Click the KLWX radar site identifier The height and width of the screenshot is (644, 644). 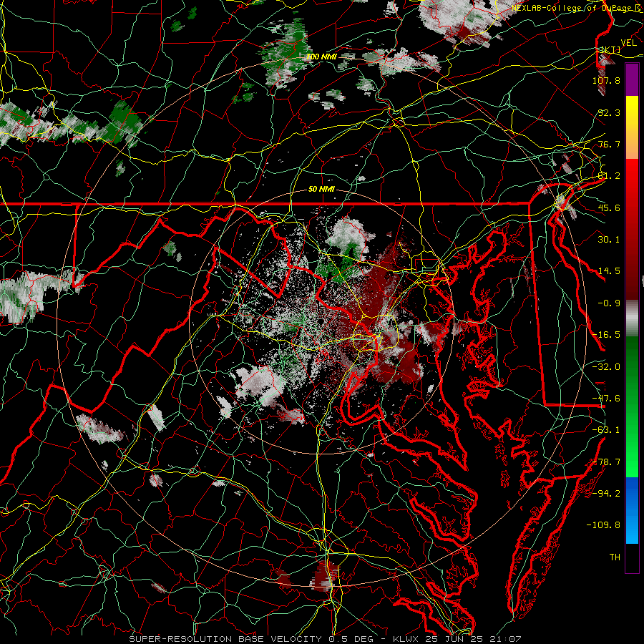[406, 639]
